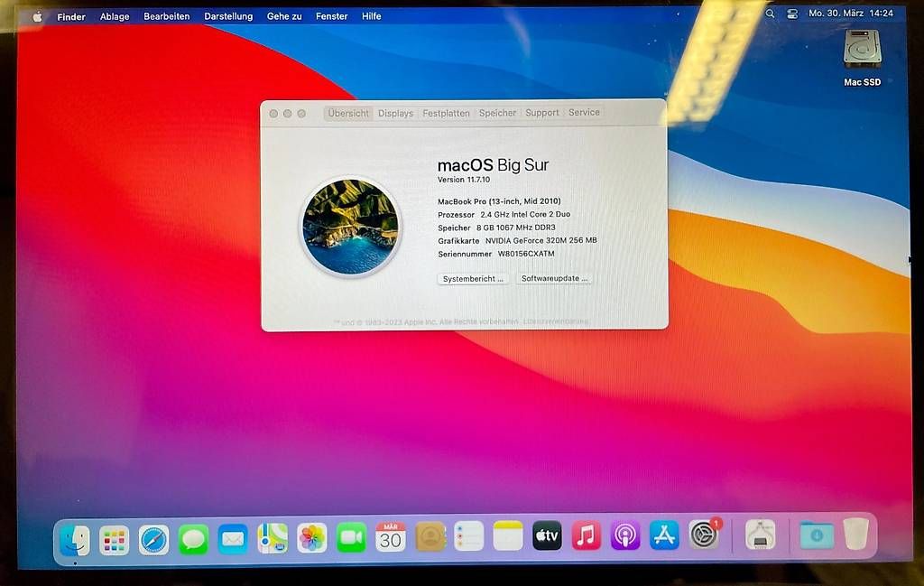Open the Darstellung menu
Viewport: 924px width, 586px height.
coord(228,16)
